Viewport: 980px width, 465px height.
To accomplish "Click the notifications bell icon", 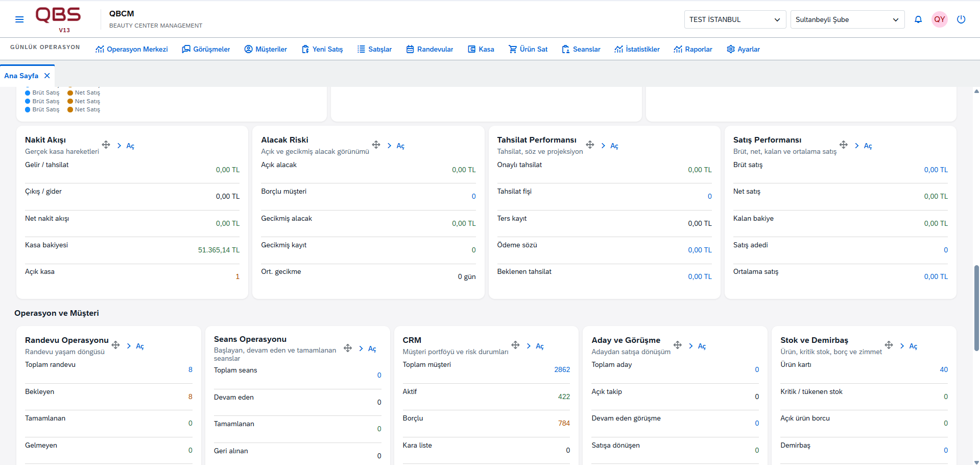I will (918, 19).
